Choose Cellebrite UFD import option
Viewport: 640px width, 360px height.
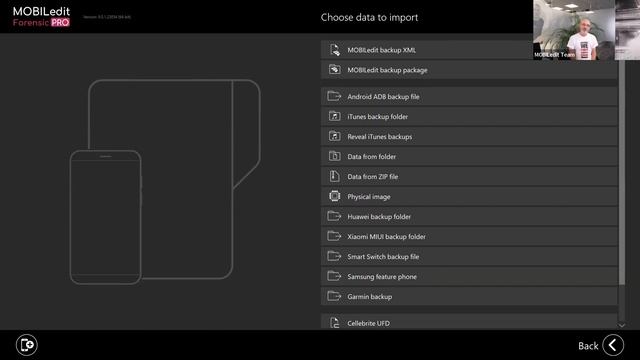(x=469, y=322)
